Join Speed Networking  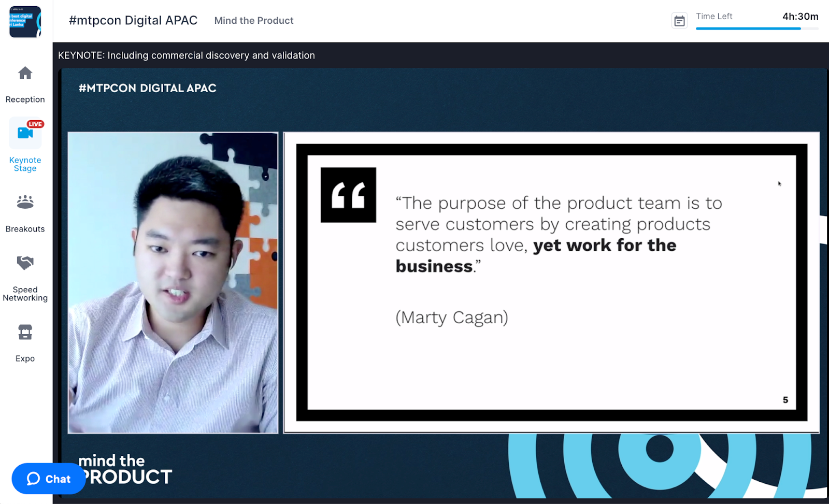click(x=25, y=278)
